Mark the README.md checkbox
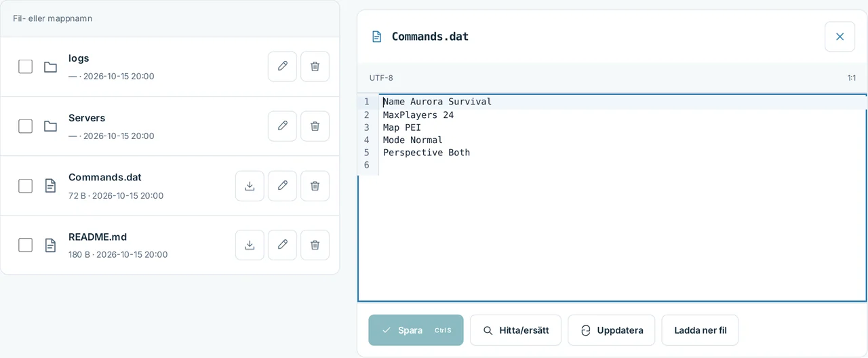Viewport: 868px width, 358px height. (25, 245)
